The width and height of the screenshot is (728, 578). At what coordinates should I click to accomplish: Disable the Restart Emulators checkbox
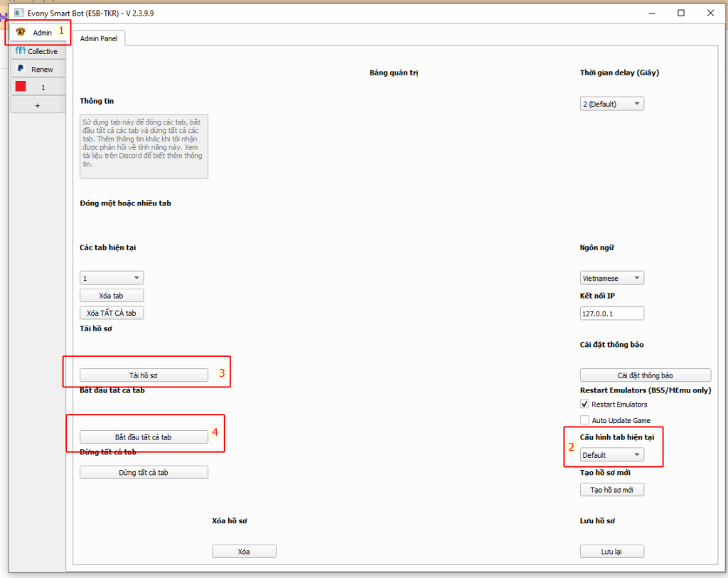click(585, 404)
